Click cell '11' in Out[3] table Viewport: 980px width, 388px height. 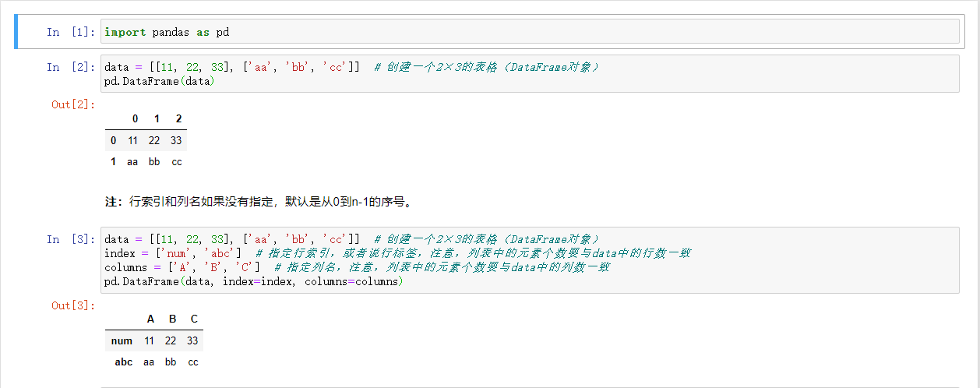tap(149, 340)
